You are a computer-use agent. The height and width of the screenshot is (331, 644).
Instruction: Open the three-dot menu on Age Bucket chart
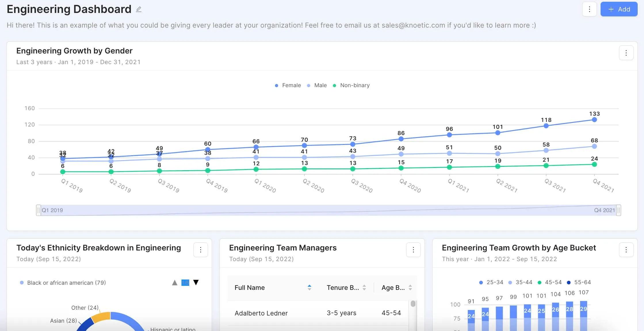tap(626, 250)
